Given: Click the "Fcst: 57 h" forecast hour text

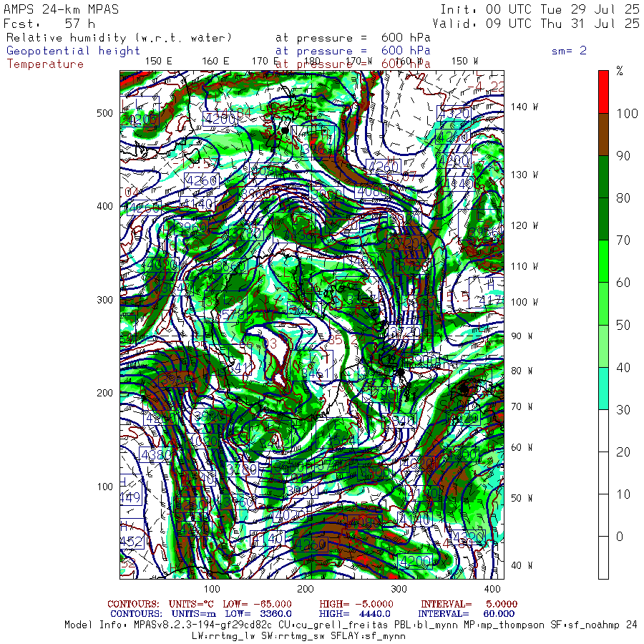Looking at the screenshot, I should [x=49, y=24].
